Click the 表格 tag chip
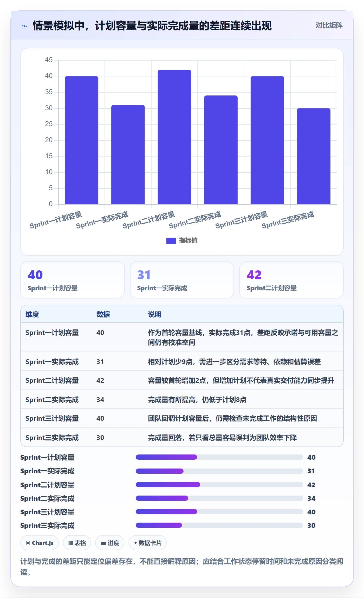The width and height of the screenshot is (364, 598). [x=77, y=543]
